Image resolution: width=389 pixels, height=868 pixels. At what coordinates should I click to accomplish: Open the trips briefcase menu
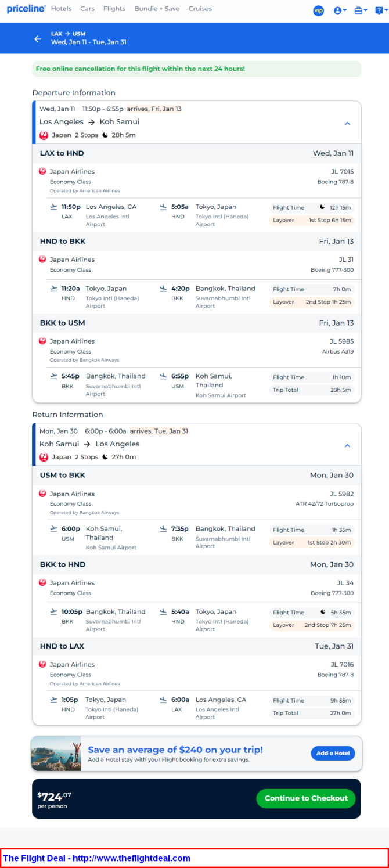(361, 10)
